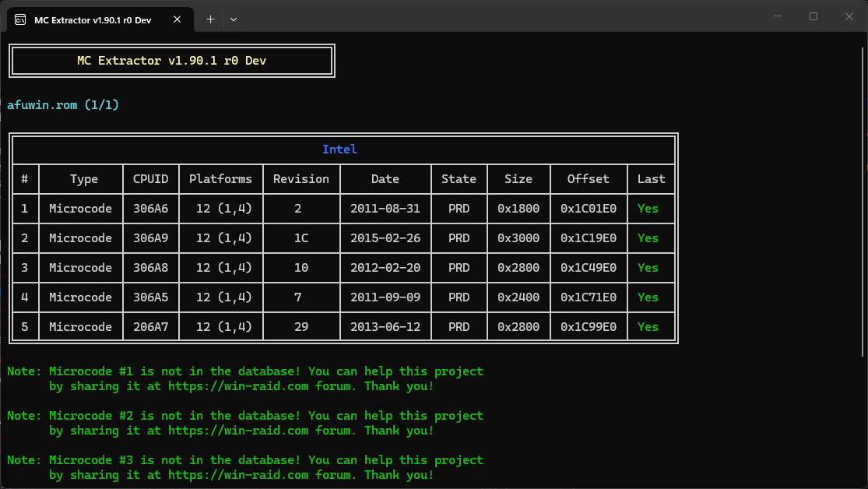Click the date 2013-06-12
Viewport: 868px width, 489px height.
coord(385,327)
